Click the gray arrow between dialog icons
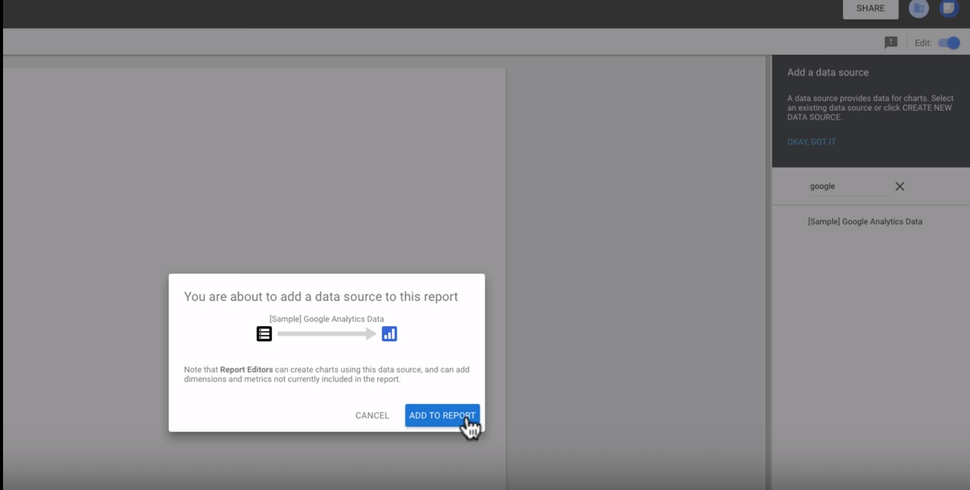The height and width of the screenshot is (490, 970). click(326, 334)
